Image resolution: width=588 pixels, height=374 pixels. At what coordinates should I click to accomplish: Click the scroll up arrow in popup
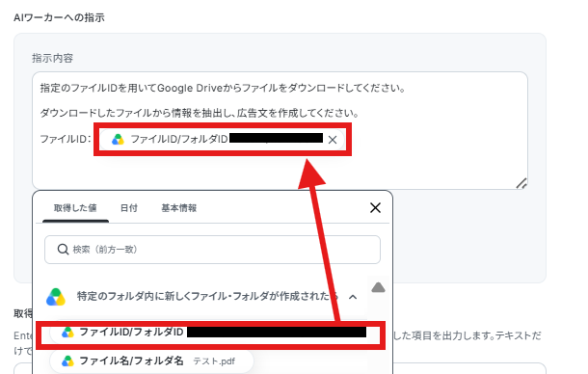(378, 287)
